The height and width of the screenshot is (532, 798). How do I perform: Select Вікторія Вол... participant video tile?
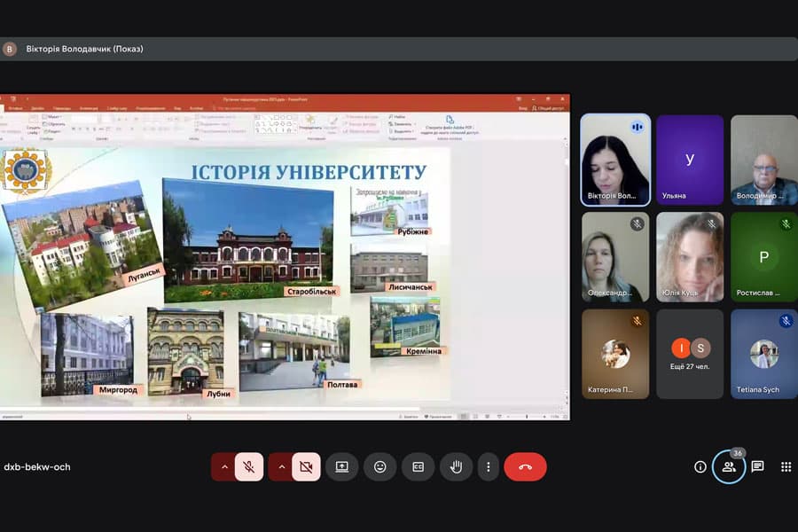pyautogui.click(x=615, y=160)
